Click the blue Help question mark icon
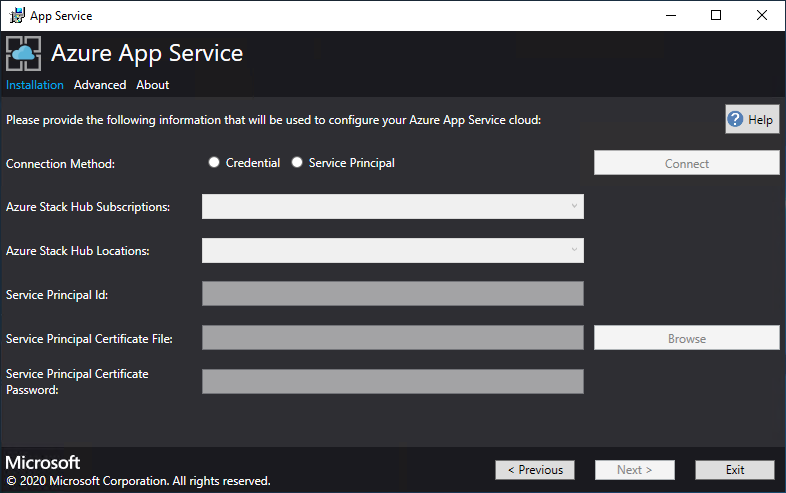The width and height of the screenshot is (786, 493). click(736, 120)
